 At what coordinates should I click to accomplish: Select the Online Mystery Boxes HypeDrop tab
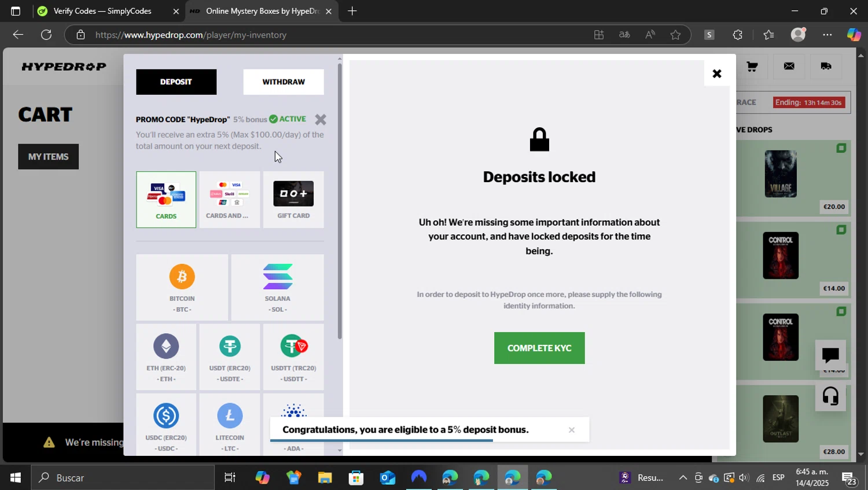pyautogui.click(x=262, y=11)
